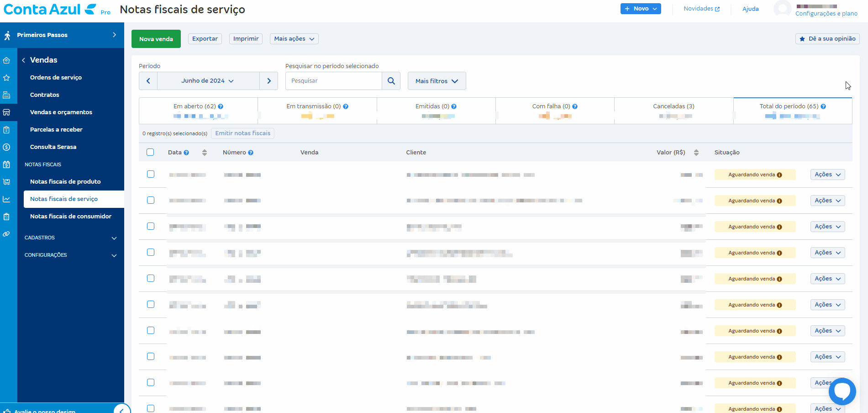Click the user avatar icon at top
Screen dimensions: 868x413
(x=783, y=9)
